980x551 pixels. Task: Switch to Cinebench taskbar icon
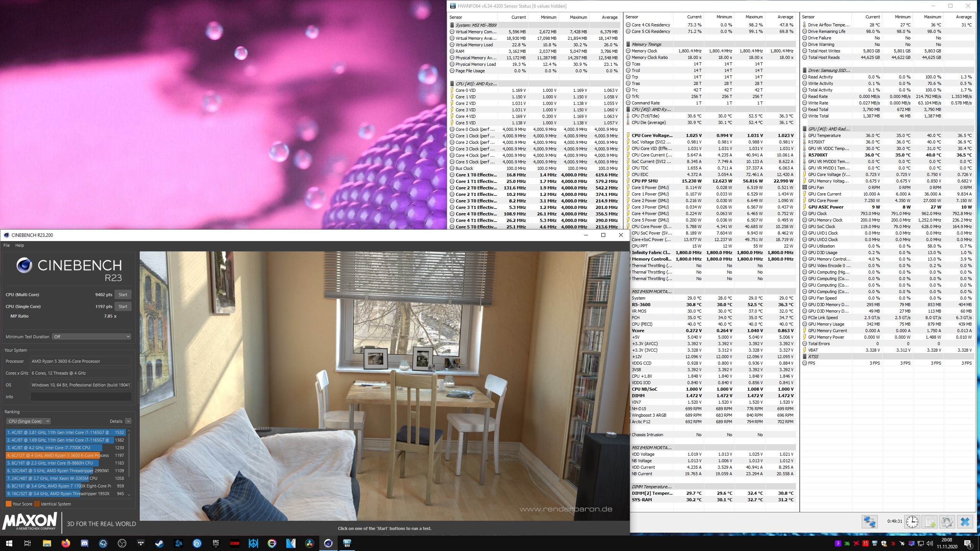pyautogui.click(x=328, y=543)
